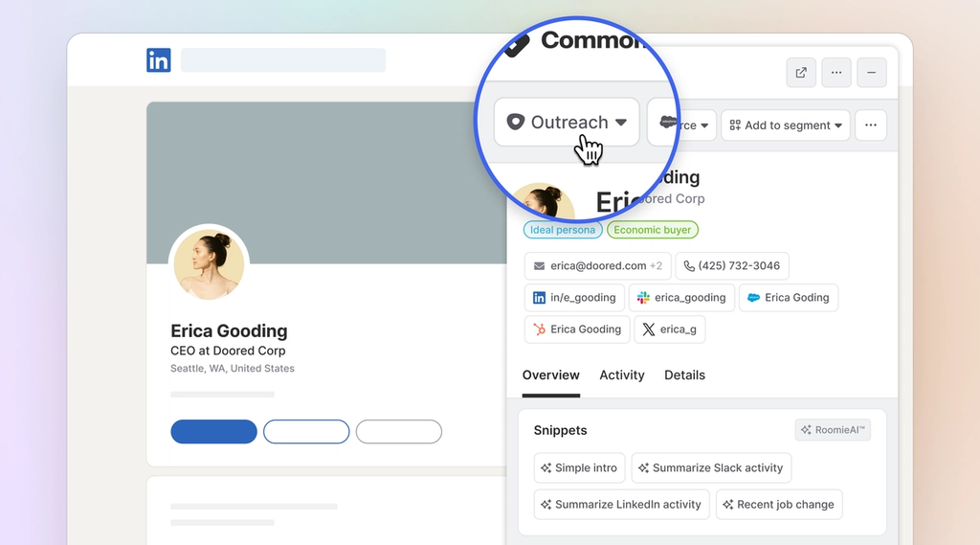
Task: Open the toolbar more options button
Action: [x=871, y=125]
